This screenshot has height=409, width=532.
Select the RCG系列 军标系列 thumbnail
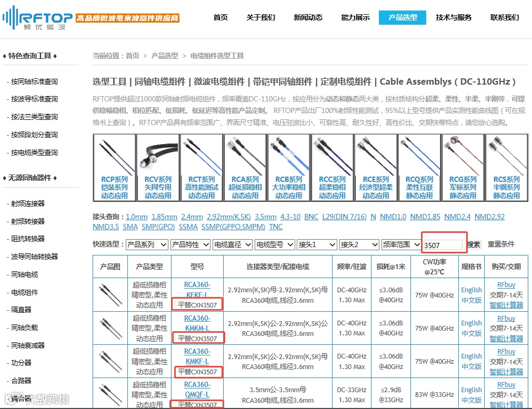tap(463, 168)
